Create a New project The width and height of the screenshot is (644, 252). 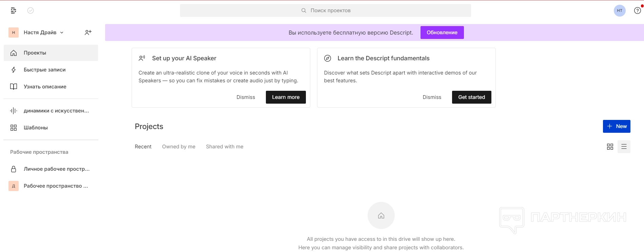(x=616, y=126)
